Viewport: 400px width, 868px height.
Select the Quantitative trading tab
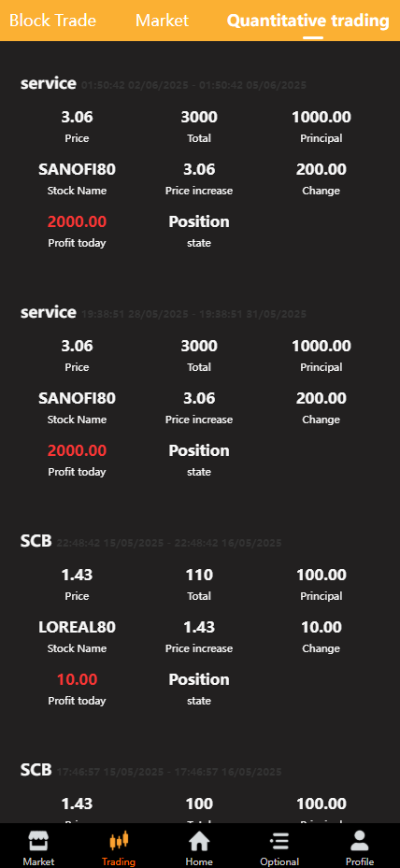coord(308,21)
